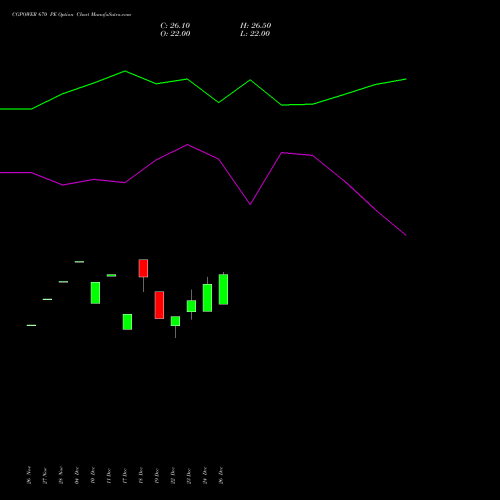500x500 pixels.
Task: Click the 04 Dec date label
Action: pyautogui.click(x=77, y=475)
